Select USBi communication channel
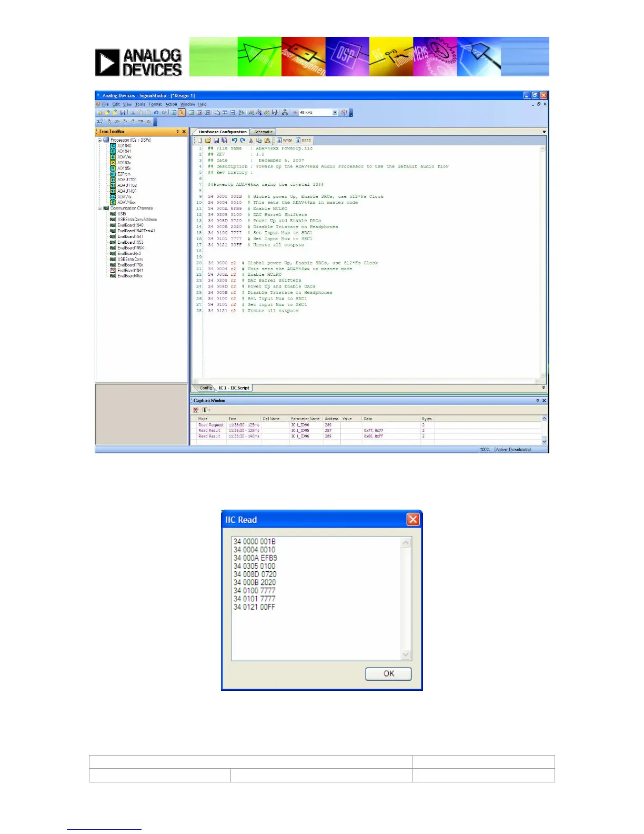Viewport: 644px width, 834px height. [122, 214]
